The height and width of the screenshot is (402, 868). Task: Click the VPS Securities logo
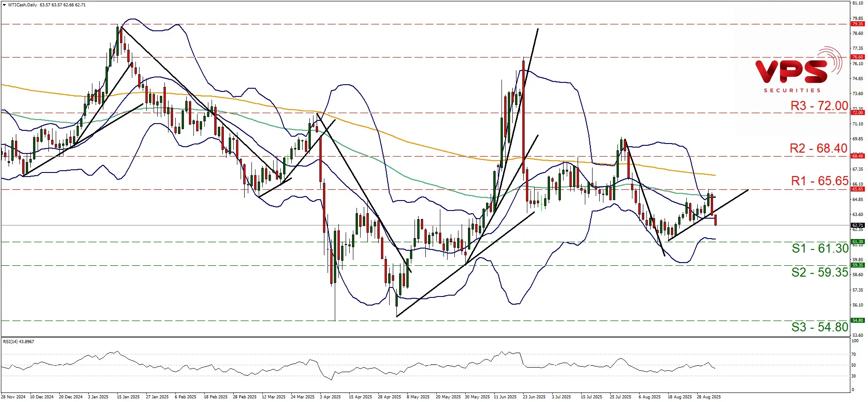coord(798,71)
